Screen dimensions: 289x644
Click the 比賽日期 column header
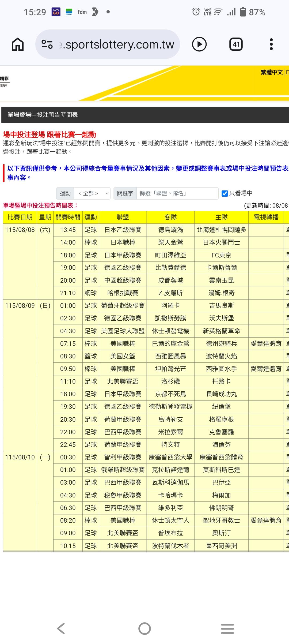click(20, 217)
